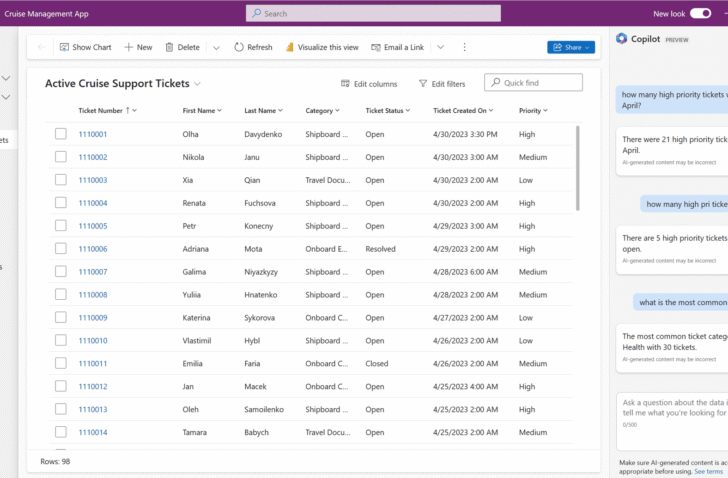Create a New ticket record
This screenshot has height=478, width=728.
click(x=138, y=47)
